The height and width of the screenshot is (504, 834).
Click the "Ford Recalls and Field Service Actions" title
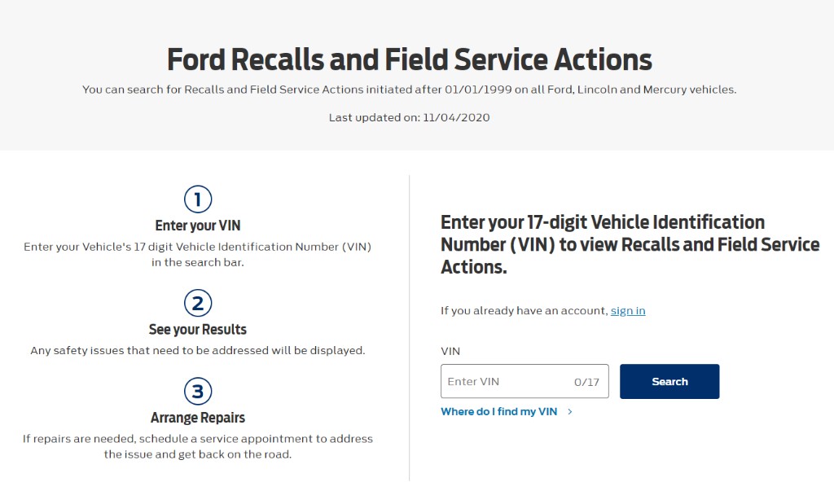[410, 59]
